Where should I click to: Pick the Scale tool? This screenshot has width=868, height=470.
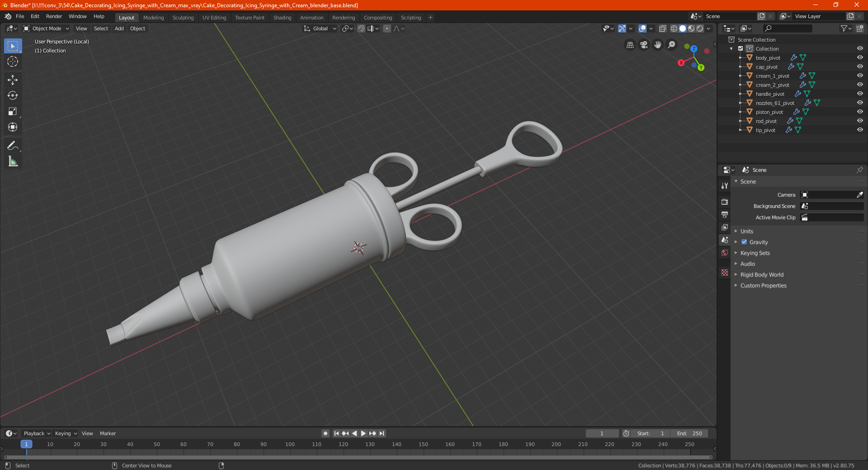point(13,112)
